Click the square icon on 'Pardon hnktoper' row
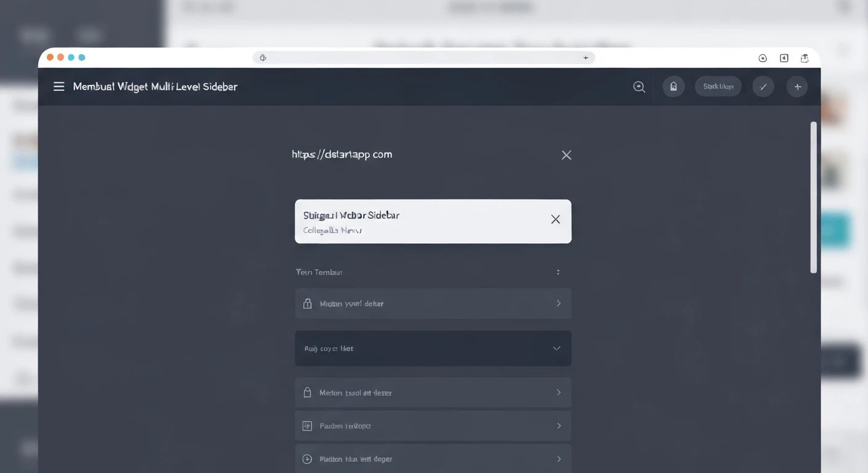The width and height of the screenshot is (868, 473). tap(307, 426)
